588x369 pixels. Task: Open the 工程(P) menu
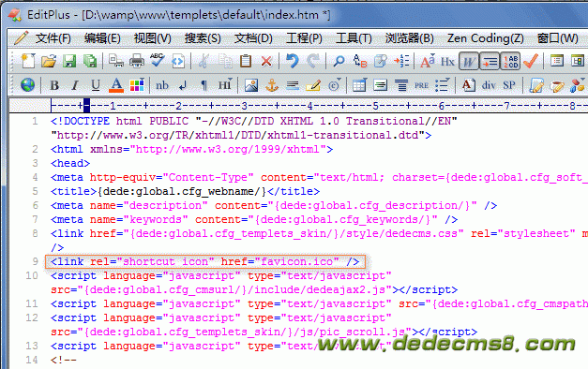304,38
